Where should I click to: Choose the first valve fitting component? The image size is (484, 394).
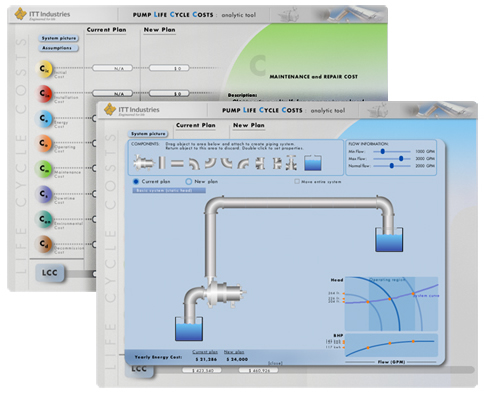pyautogui.click(x=260, y=163)
